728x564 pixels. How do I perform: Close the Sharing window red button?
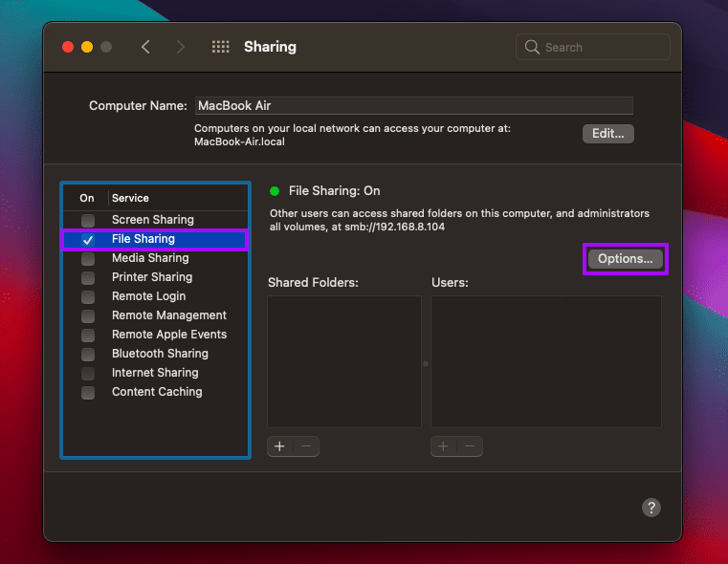pos(68,47)
